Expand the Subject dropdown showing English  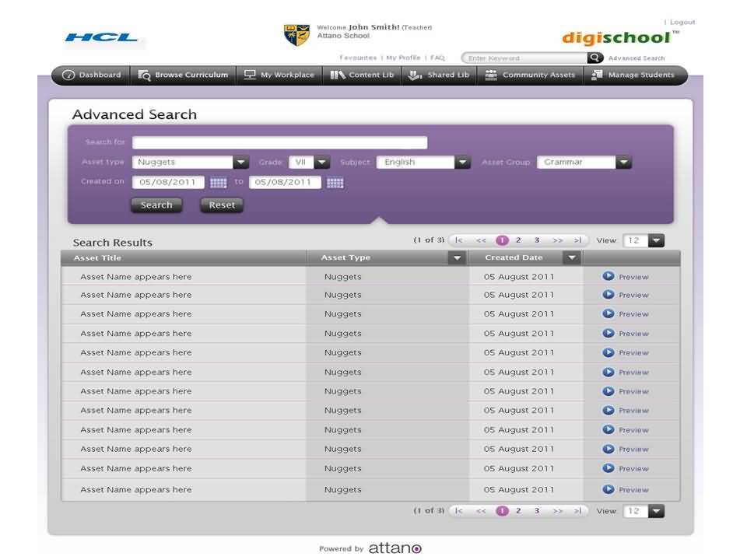[x=463, y=163]
